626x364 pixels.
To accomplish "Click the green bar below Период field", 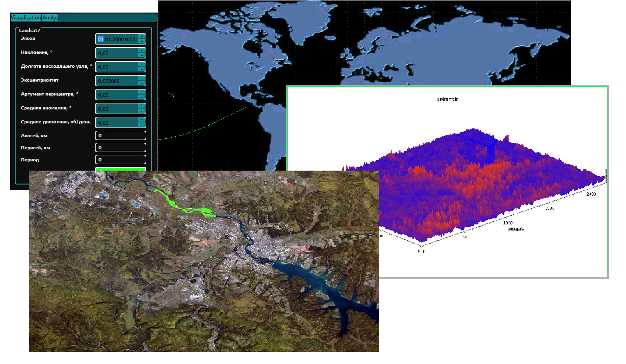I will point(121,169).
